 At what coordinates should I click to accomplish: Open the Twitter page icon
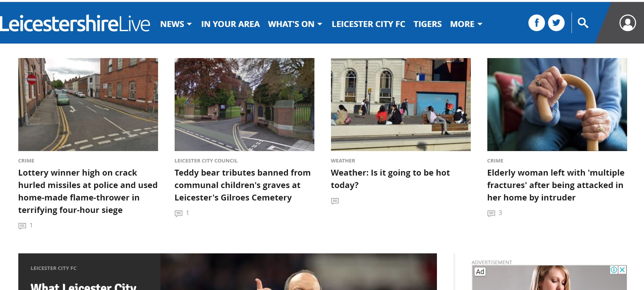(x=556, y=23)
